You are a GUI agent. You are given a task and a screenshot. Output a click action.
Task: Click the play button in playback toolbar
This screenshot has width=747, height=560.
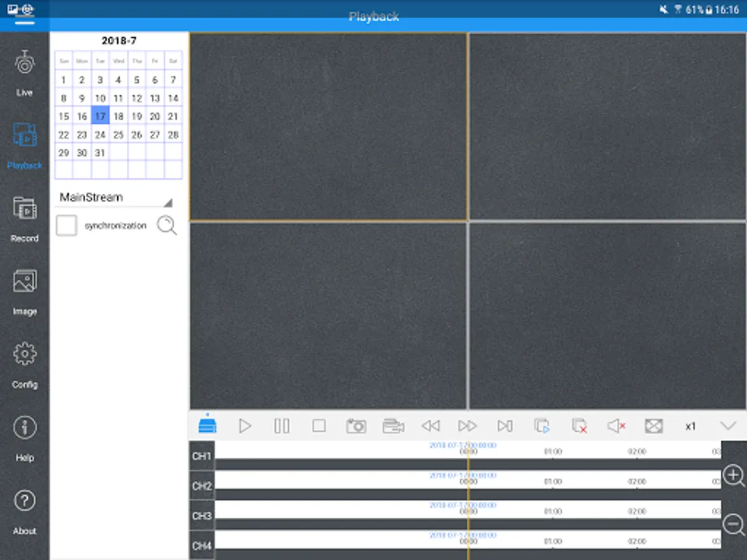[245, 426]
